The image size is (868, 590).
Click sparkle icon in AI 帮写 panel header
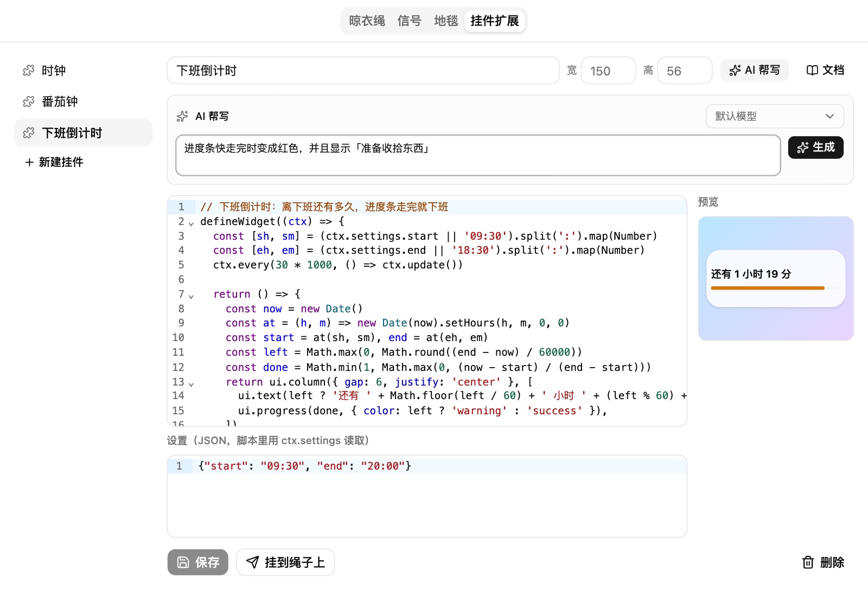tap(182, 116)
